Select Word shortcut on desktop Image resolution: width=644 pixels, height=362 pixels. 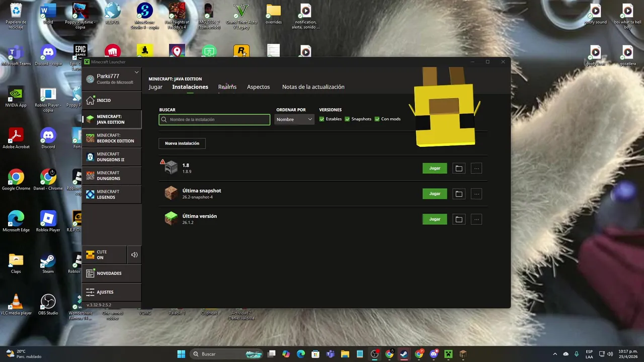point(48,14)
